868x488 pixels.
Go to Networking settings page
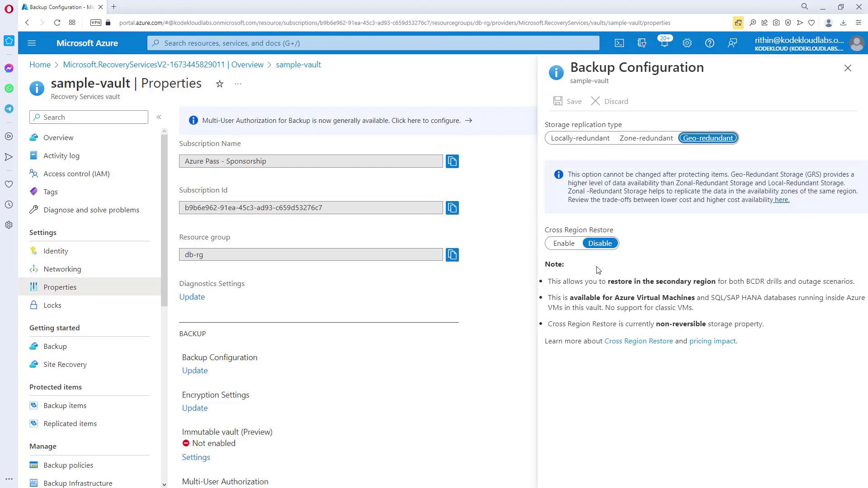pyautogui.click(x=62, y=269)
